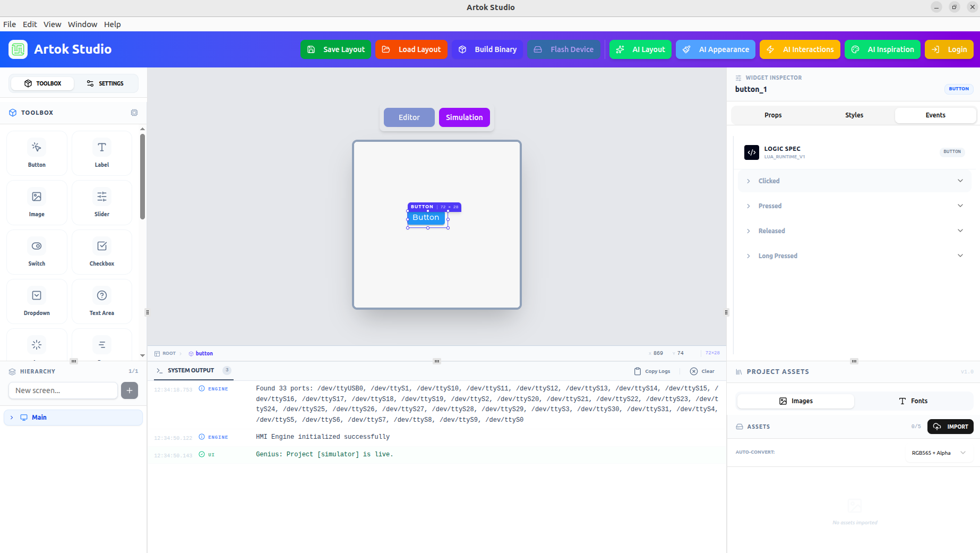Choose the Checkbox widget tool
Viewport: 980px width, 553px height.
click(x=101, y=252)
